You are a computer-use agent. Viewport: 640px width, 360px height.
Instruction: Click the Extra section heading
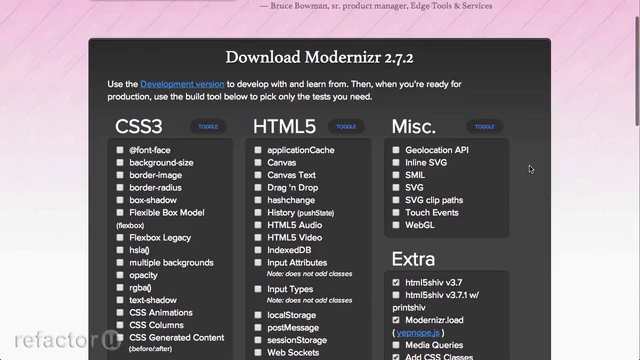coord(413,259)
